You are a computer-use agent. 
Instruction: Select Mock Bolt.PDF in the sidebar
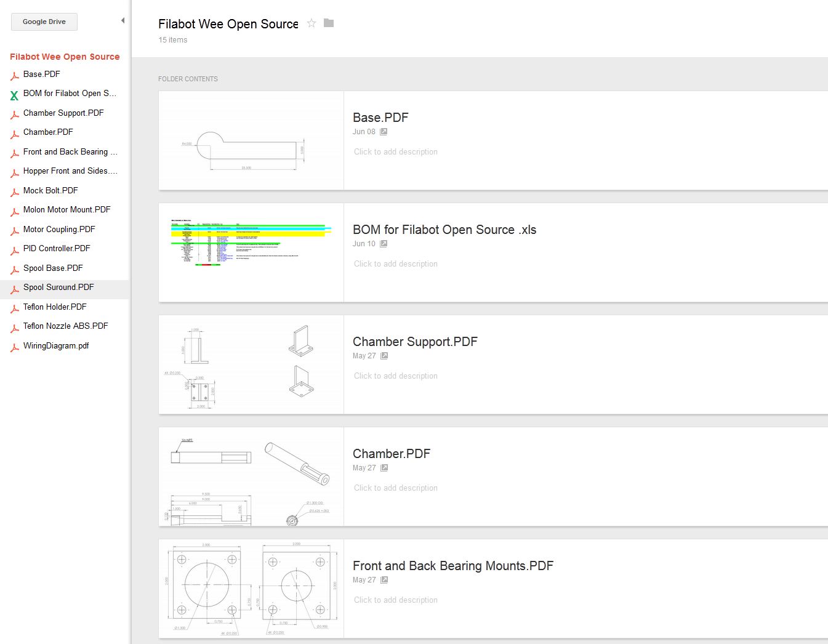tap(50, 190)
